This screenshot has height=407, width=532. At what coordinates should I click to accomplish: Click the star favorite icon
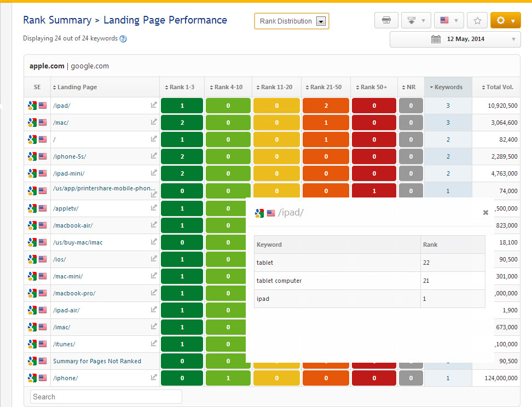pos(477,21)
